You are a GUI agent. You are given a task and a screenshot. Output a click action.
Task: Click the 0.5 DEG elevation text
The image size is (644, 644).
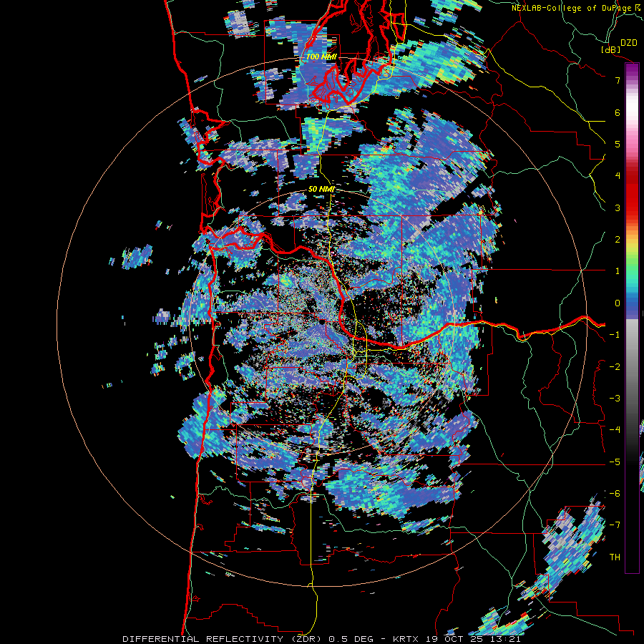click(x=351, y=639)
